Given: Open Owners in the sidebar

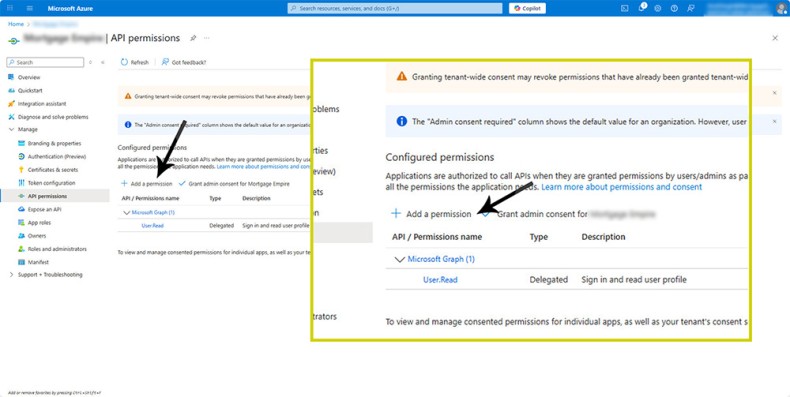Looking at the screenshot, I should point(36,236).
